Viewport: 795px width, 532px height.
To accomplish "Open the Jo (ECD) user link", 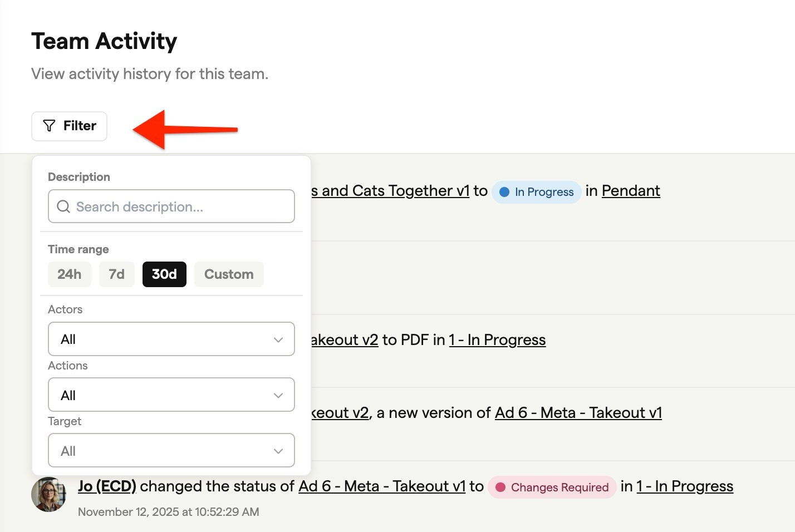I will pyautogui.click(x=107, y=486).
